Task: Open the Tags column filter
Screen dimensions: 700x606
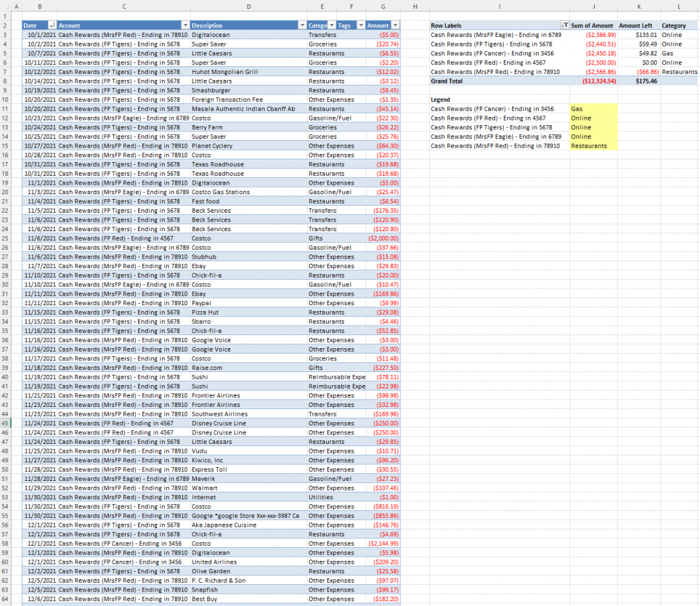Action: [360, 25]
